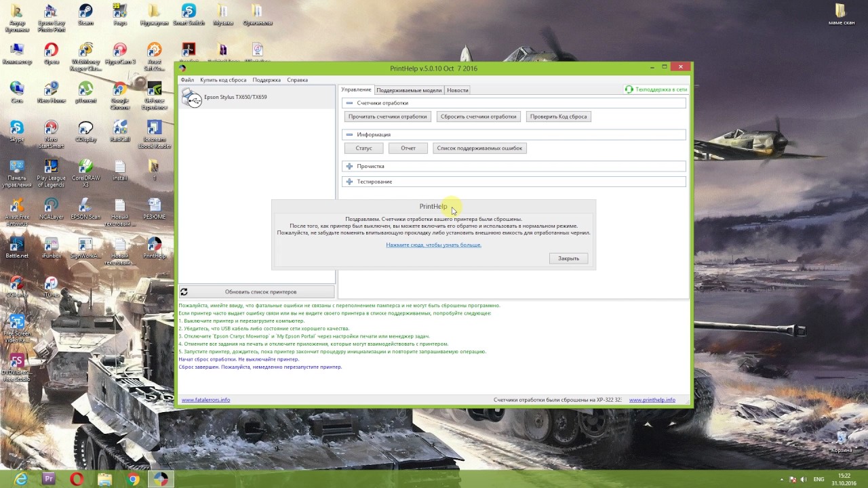Click the volume icon in system tray
The width and height of the screenshot is (868, 488).
804,479
